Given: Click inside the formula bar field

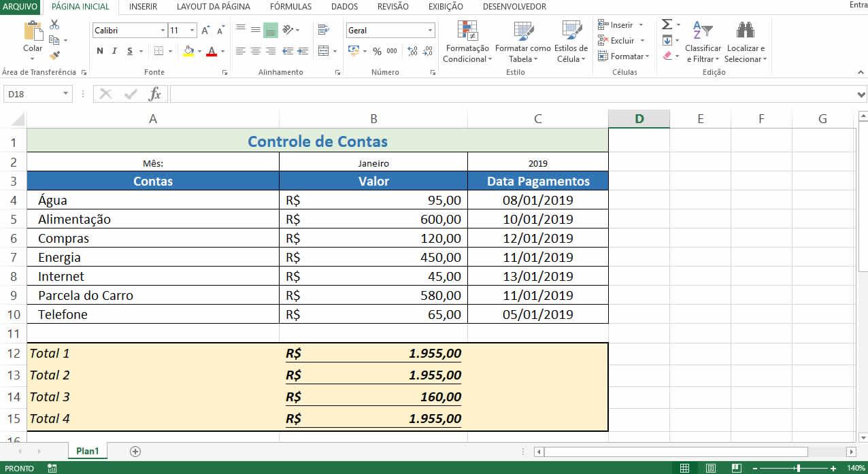Looking at the screenshot, I should [510, 94].
